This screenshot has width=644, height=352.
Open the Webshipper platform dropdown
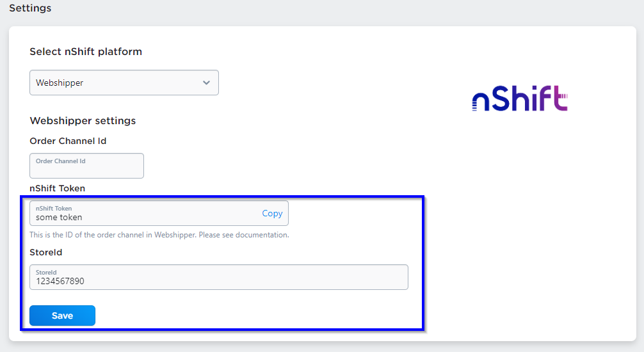click(124, 83)
